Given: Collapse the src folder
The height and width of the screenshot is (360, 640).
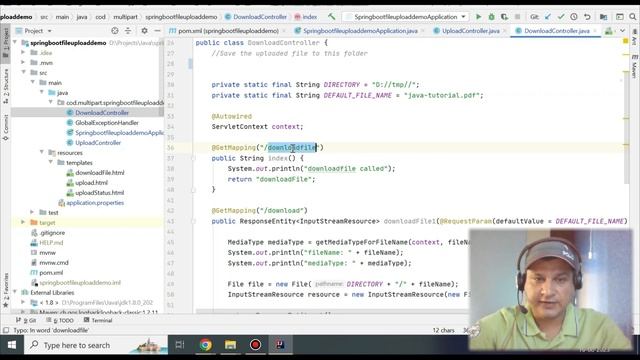Looking at the screenshot, I should tap(23, 73).
